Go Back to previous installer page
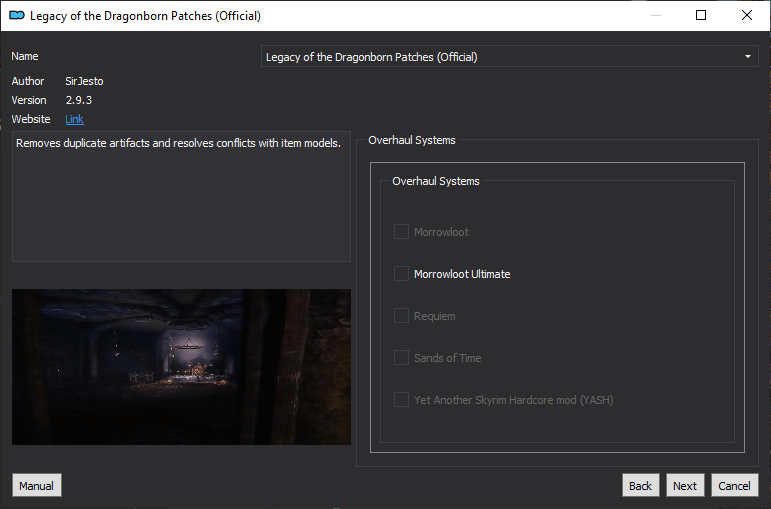Image resolution: width=771 pixels, height=509 pixels. [x=640, y=485]
